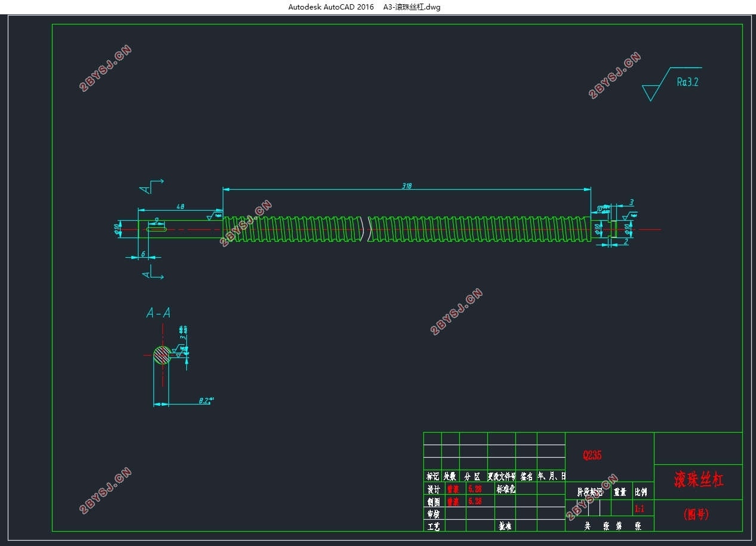Click the "工艺" row label
The image size is (756, 546).
click(433, 526)
